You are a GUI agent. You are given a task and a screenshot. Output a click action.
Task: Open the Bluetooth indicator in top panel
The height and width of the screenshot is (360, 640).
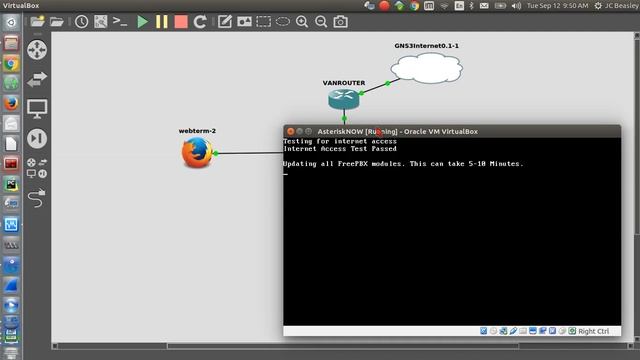[x=471, y=6]
